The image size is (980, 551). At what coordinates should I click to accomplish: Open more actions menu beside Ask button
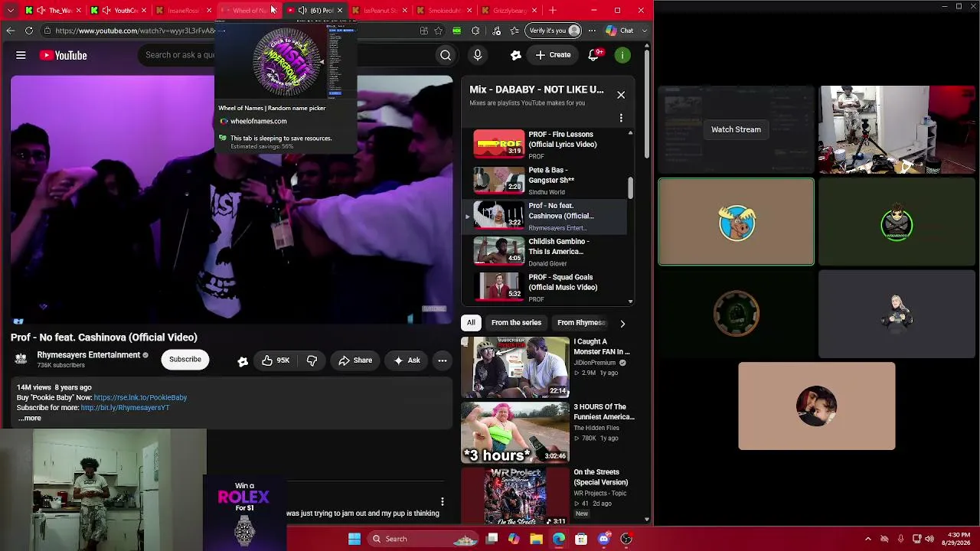[443, 360]
